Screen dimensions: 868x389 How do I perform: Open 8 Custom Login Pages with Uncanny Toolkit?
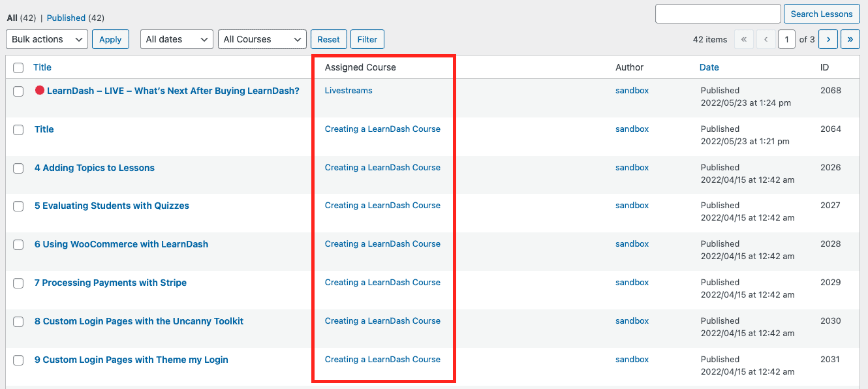click(139, 321)
